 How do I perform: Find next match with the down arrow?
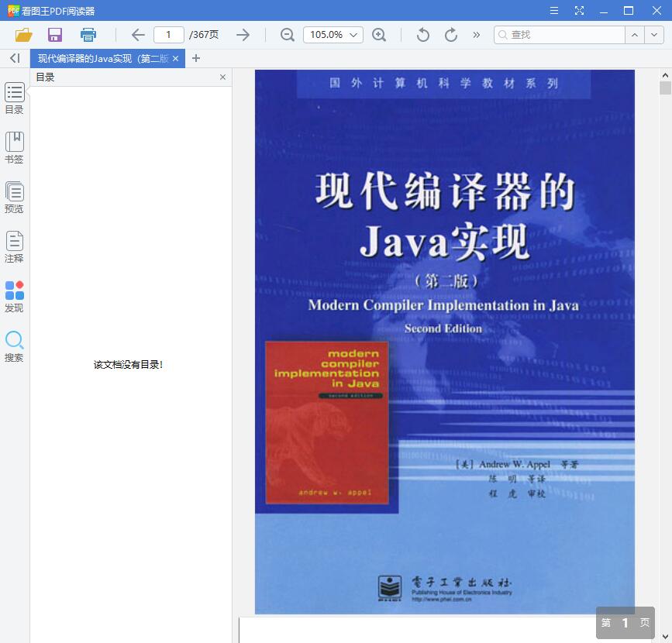pos(654,35)
